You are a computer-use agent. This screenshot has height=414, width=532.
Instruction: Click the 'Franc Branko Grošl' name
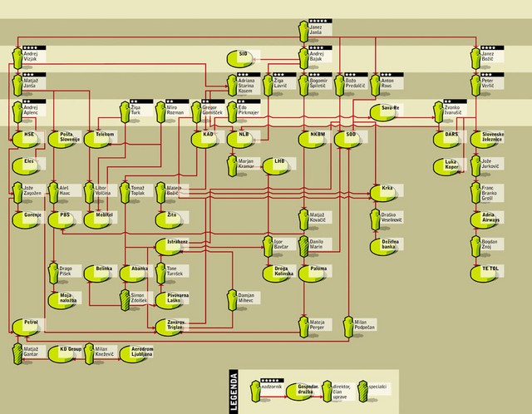(489, 193)
